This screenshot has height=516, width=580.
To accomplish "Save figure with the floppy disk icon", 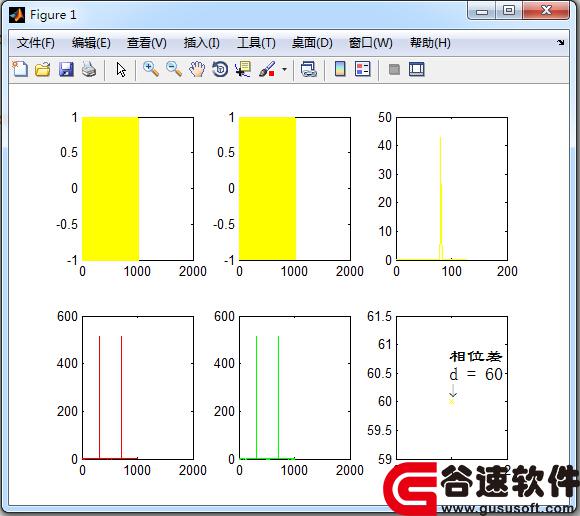I will coord(66,69).
